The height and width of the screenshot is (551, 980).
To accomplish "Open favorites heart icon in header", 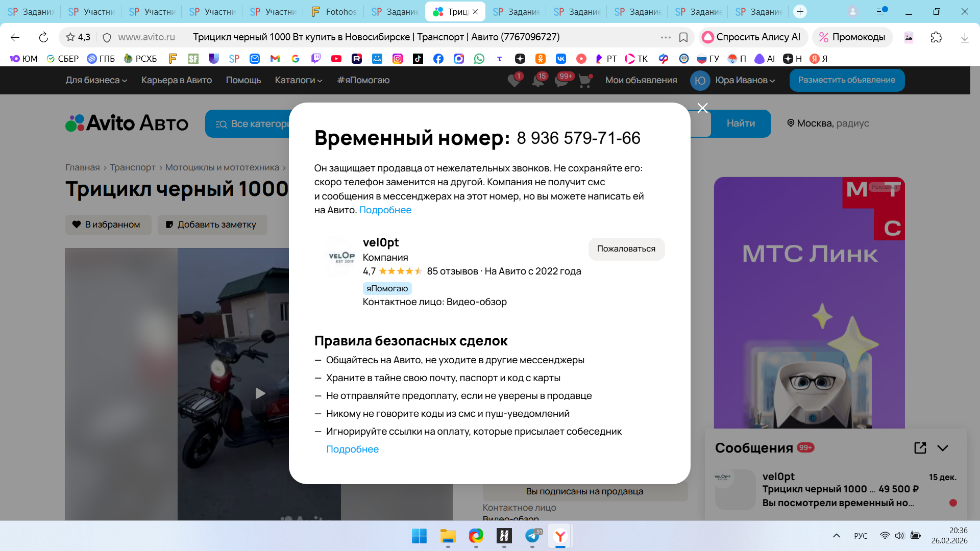I will [514, 81].
